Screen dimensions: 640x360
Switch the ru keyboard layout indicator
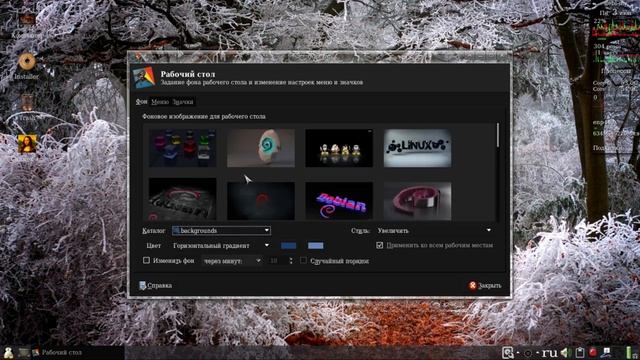coord(549,352)
